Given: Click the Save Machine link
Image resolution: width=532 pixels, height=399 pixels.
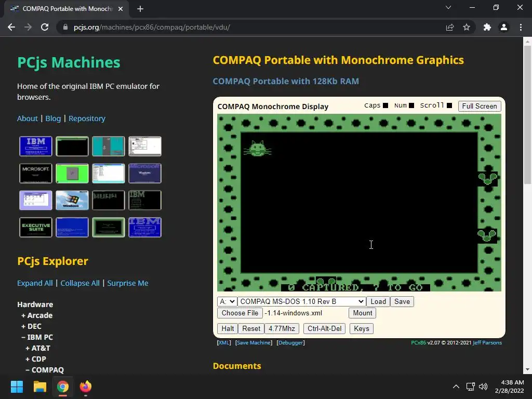Looking at the screenshot, I should (x=254, y=343).
